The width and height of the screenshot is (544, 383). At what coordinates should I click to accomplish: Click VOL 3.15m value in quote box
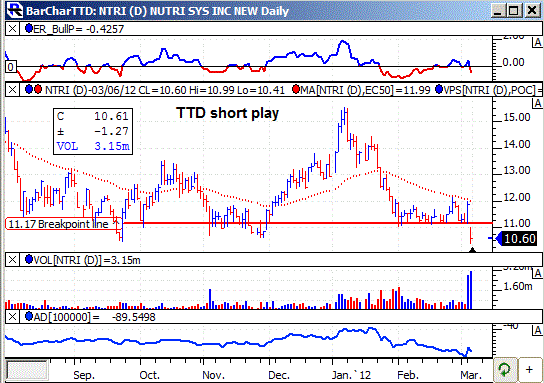tap(112, 146)
